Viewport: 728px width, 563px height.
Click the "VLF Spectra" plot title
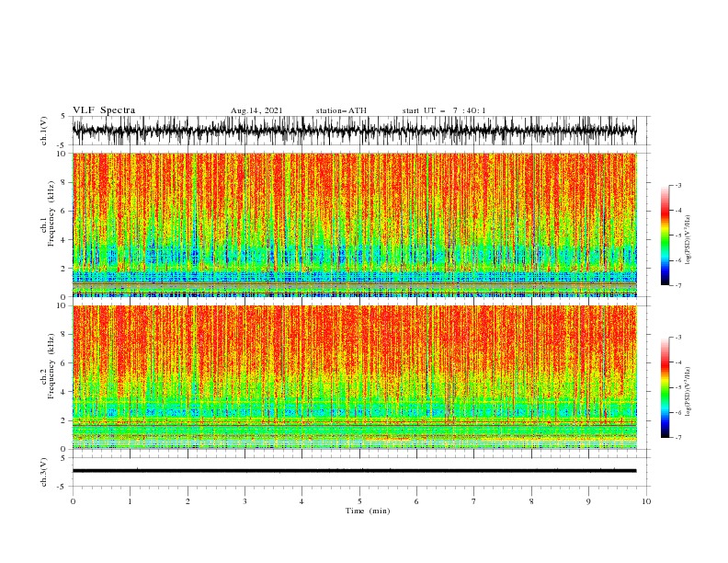click(104, 110)
